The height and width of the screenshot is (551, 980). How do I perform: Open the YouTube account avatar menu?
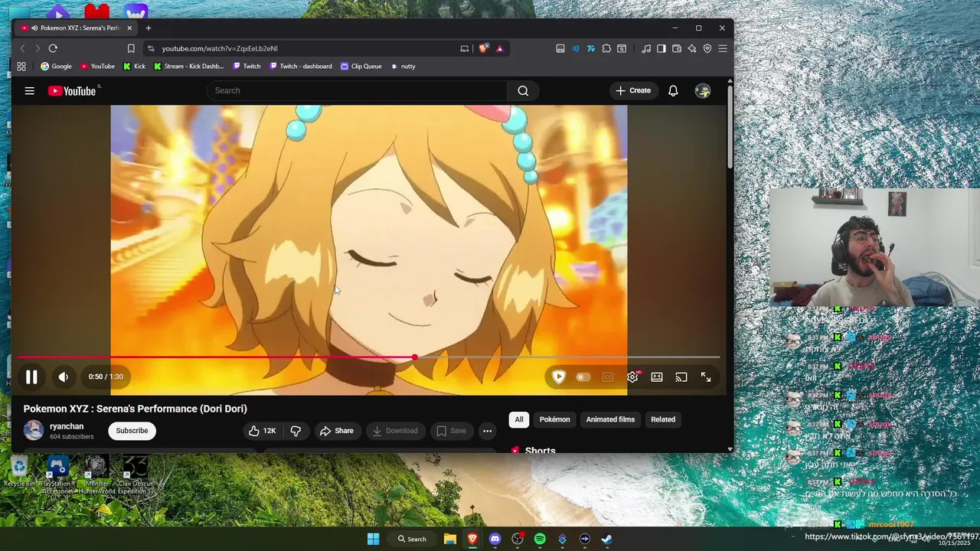[703, 90]
